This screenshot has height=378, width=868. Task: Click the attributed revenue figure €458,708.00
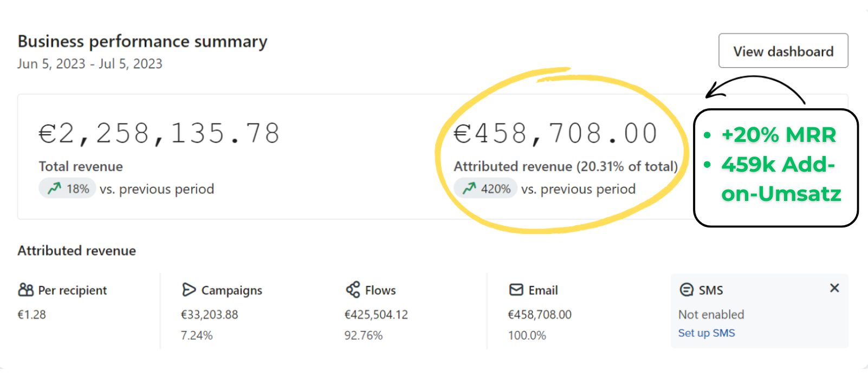point(556,134)
